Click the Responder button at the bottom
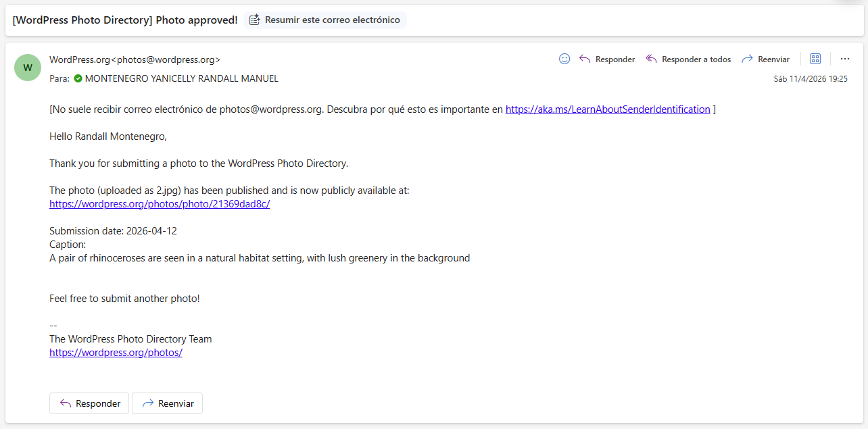 tap(89, 403)
